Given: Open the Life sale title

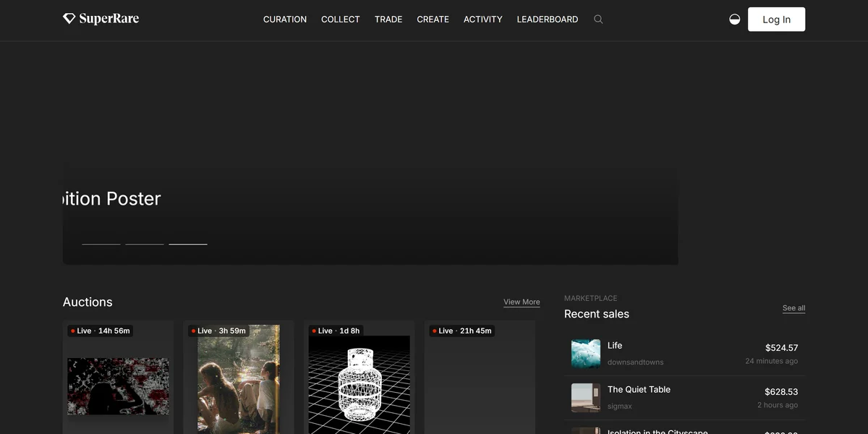Looking at the screenshot, I should tap(615, 346).
